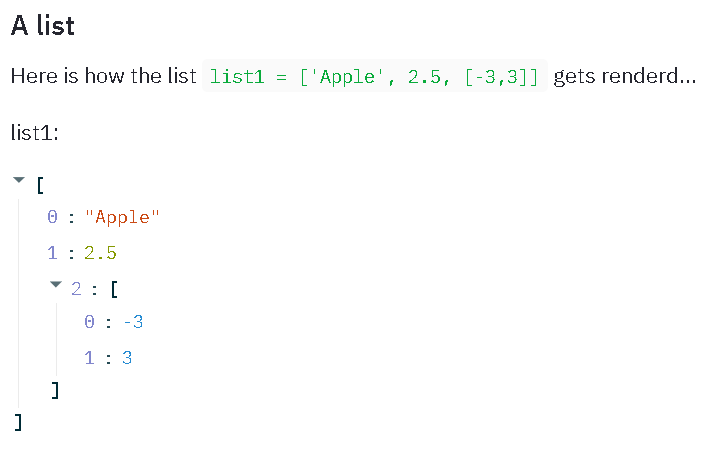Collapse the root list arrow
The width and height of the screenshot is (718, 465).
tap(19, 182)
